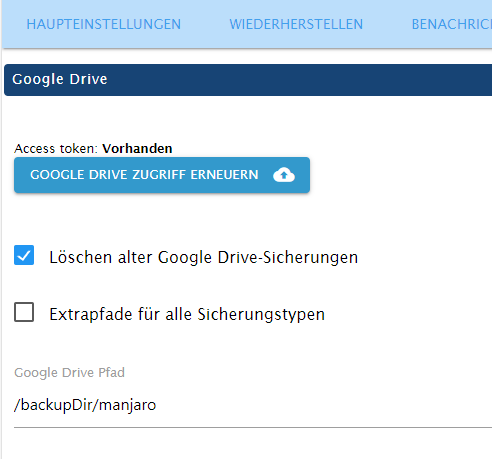Click the 'Google Drive Pfad' field label
Viewport: 492px width, 459px height.
[x=69, y=373]
